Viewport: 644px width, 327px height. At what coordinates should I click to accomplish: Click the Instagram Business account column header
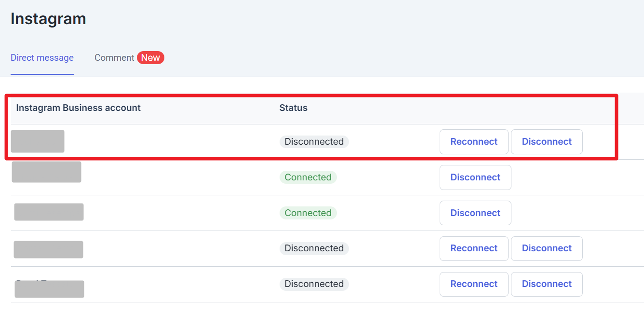[78, 108]
